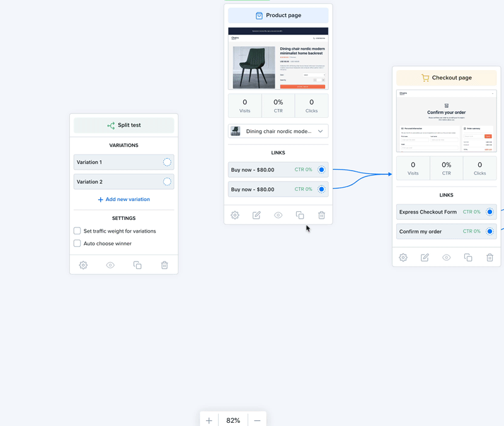Screen dimensions: 504x426
Task: Click the Checkout page header bar
Action: (x=446, y=78)
